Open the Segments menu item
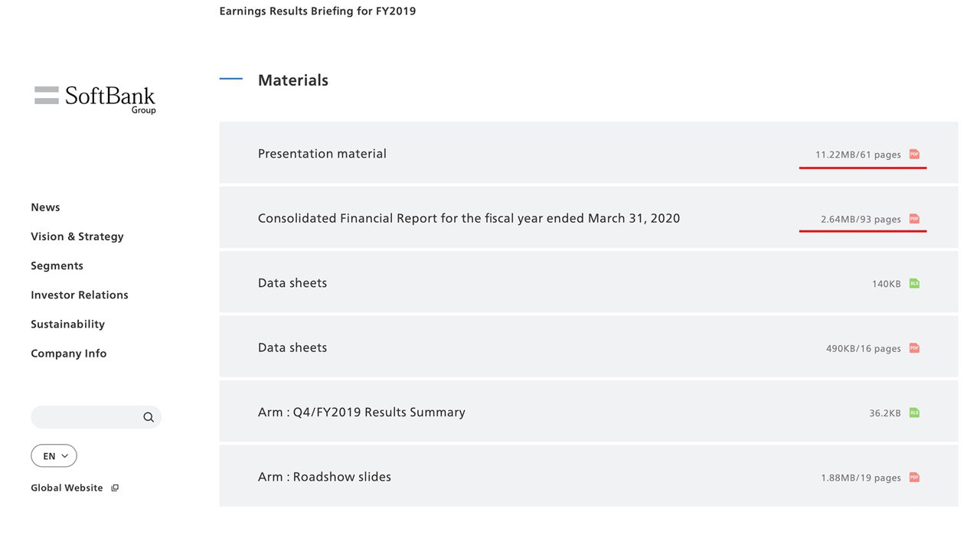The width and height of the screenshot is (980, 535). (x=57, y=266)
